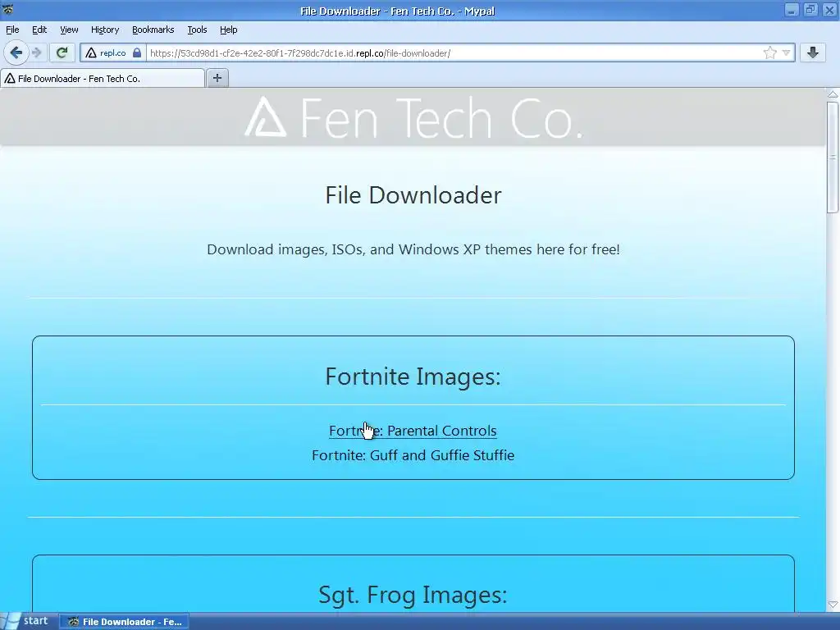Open the Downloads arrow button
Viewport: 840px width, 630px height.
813,52
